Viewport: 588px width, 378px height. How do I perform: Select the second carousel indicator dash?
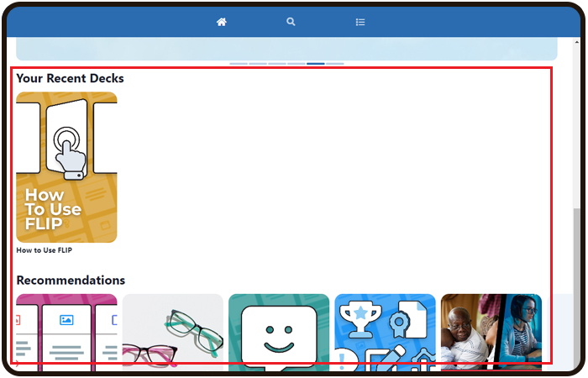tap(258, 64)
